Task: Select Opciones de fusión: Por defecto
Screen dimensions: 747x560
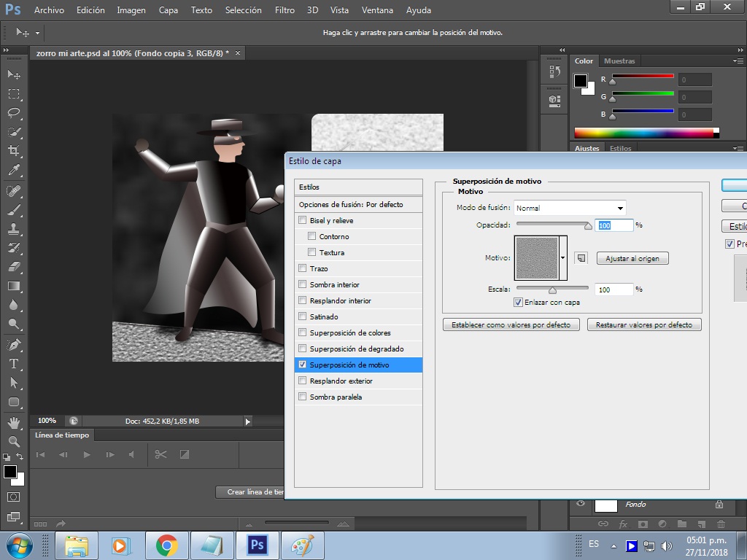Action: pyautogui.click(x=358, y=204)
